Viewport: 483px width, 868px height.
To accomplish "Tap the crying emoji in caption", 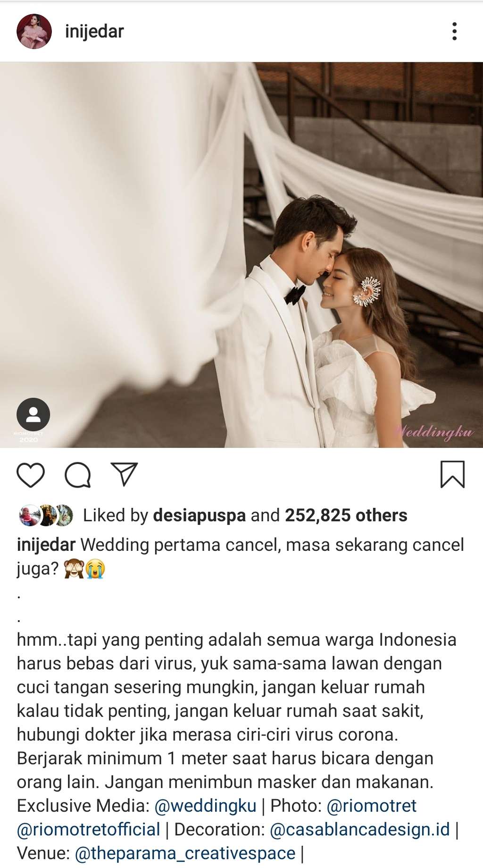I will point(95,569).
